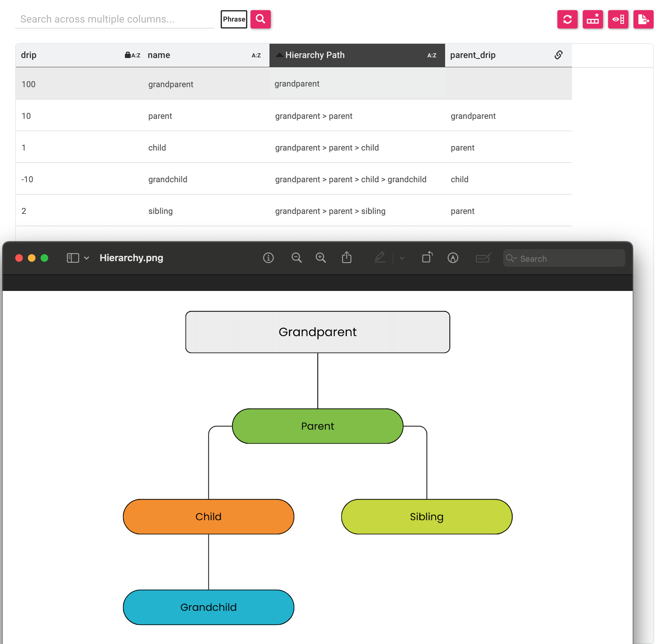Zoom out in the Preview window
655x644 pixels.
296,258
